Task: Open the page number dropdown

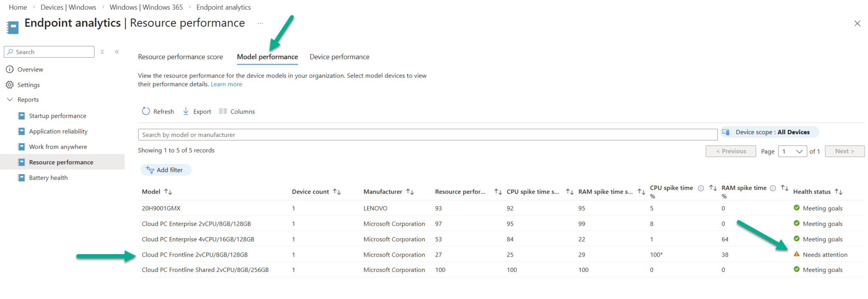Action: (x=792, y=151)
